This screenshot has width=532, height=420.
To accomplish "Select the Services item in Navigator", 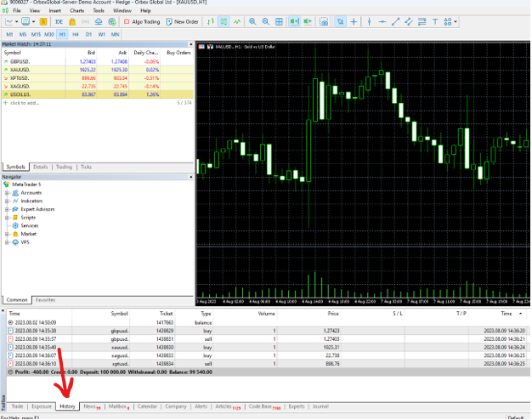I will coord(30,226).
